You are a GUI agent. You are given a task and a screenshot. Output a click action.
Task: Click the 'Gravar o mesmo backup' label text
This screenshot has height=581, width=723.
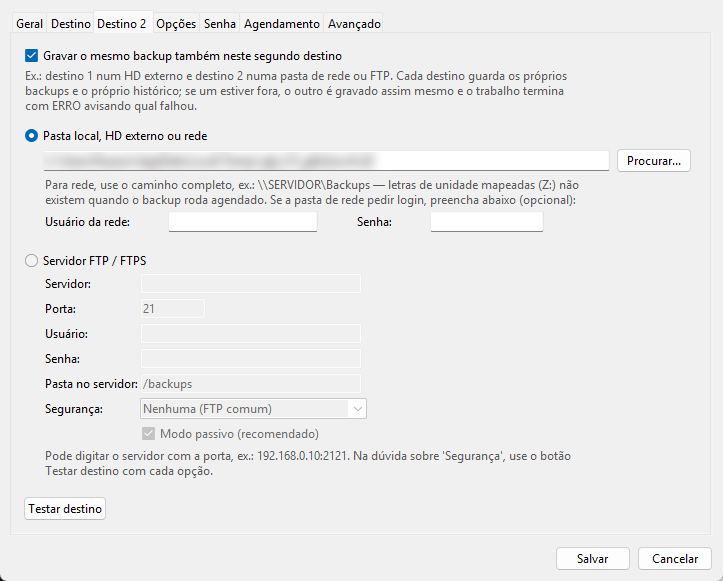(192, 56)
